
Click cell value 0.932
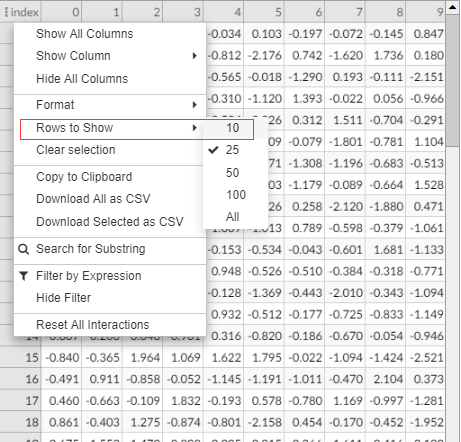[226, 314]
